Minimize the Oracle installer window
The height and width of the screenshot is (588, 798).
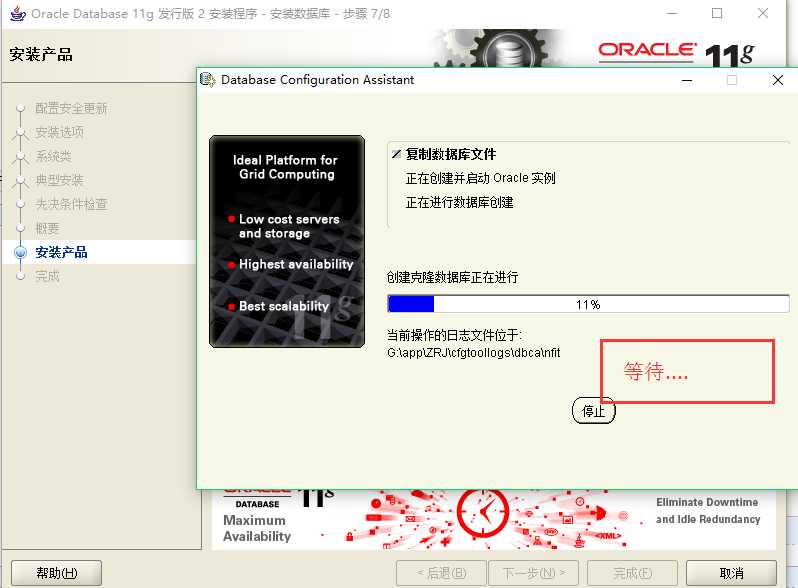pos(672,13)
